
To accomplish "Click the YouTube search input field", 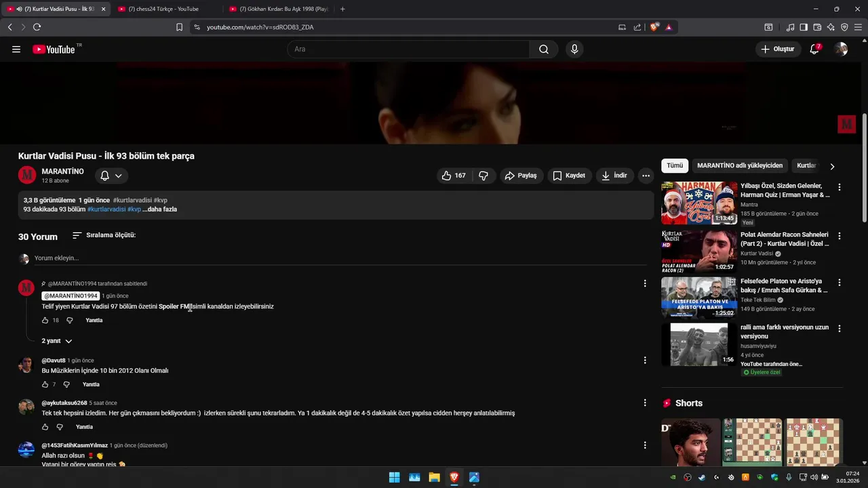I will click(408, 49).
